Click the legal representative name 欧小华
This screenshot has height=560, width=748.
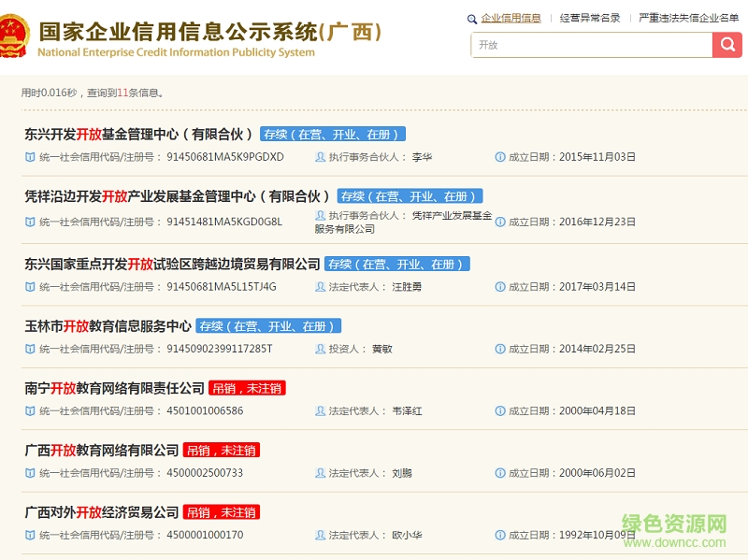pos(407,535)
